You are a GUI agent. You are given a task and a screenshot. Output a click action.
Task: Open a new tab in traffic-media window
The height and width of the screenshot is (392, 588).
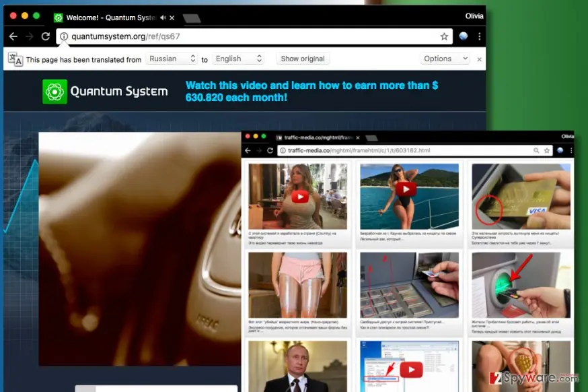371,138
